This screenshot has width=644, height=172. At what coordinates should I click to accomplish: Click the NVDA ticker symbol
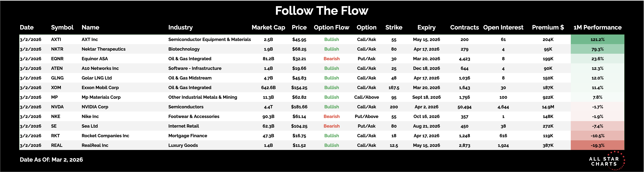pyautogui.click(x=57, y=107)
